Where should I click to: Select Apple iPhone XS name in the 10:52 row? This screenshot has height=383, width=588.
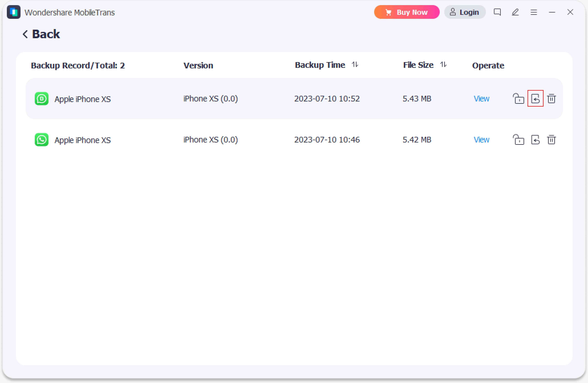pos(83,99)
